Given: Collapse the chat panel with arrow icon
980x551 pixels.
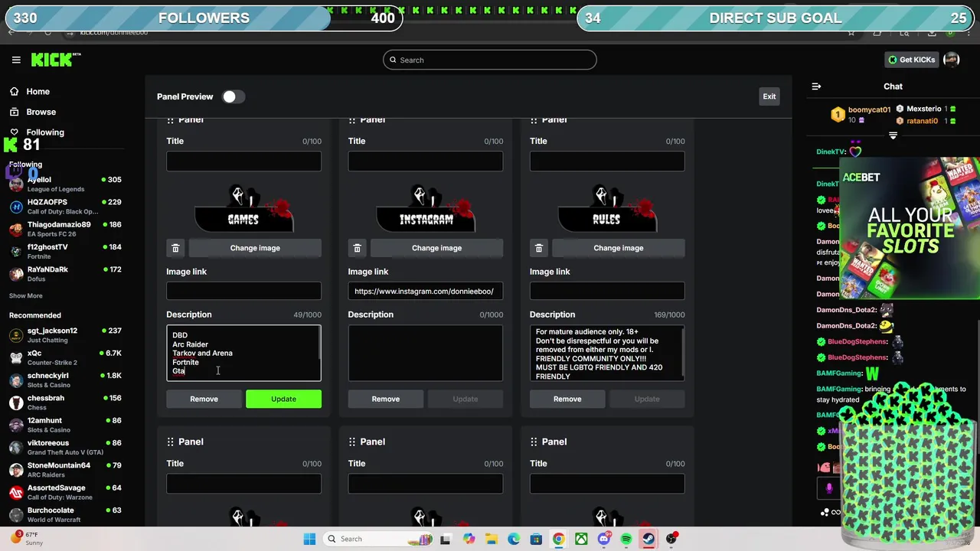Looking at the screenshot, I should (816, 86).
